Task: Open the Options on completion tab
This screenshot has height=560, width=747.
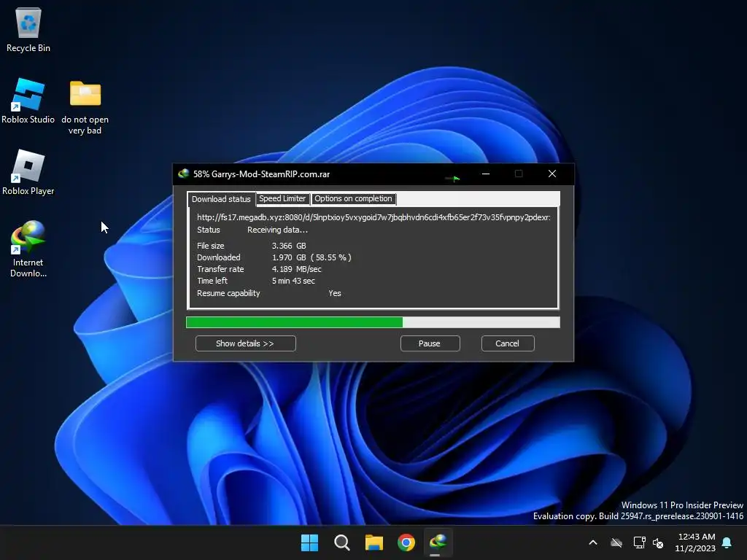Action: pyautogui.click(x=353, y=198)
